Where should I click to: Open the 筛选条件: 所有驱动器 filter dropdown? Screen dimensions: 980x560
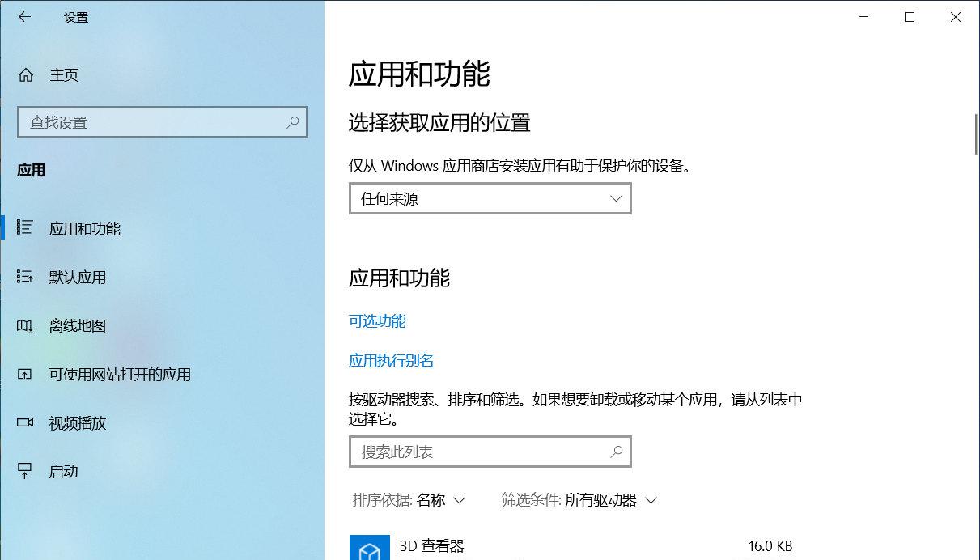(x=579, y=500)
